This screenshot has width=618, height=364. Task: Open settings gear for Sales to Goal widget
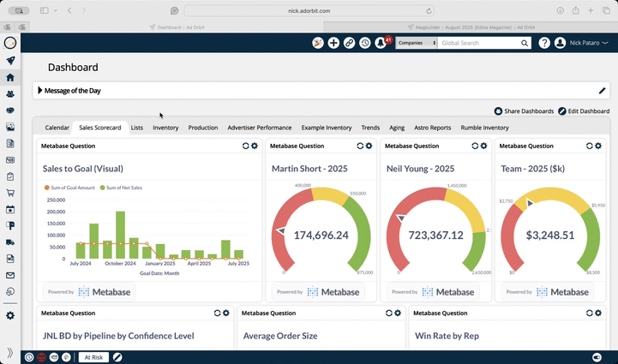(255, 146)
